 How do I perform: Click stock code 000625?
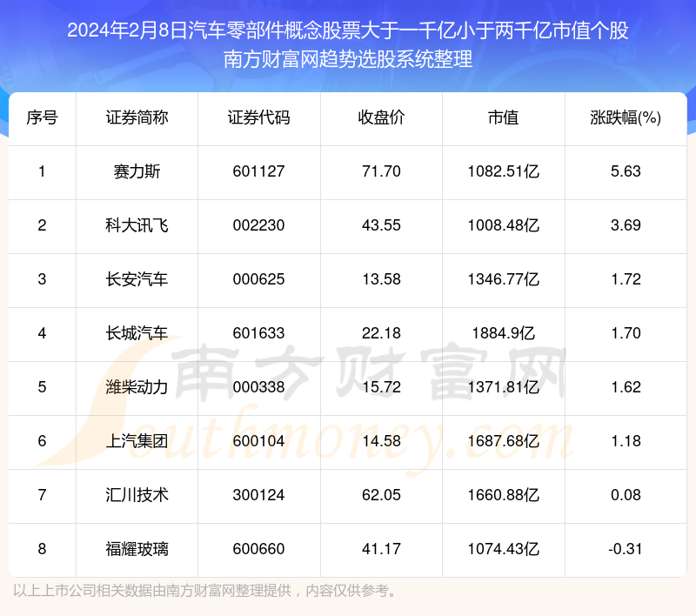pos(258,279)
